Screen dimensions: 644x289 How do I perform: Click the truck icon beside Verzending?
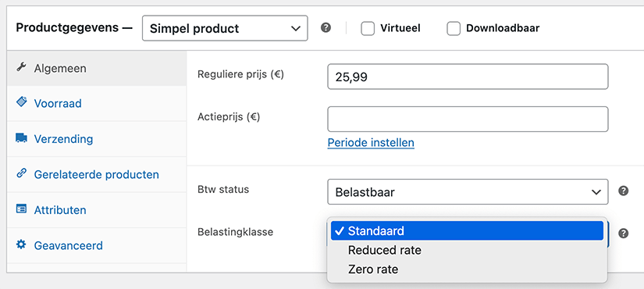21,138
